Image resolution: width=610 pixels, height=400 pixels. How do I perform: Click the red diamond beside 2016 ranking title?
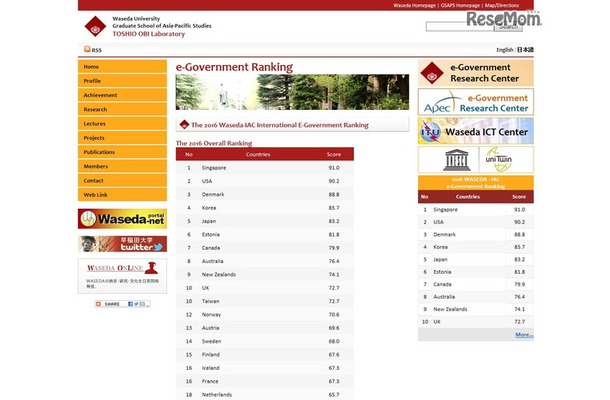184,125
